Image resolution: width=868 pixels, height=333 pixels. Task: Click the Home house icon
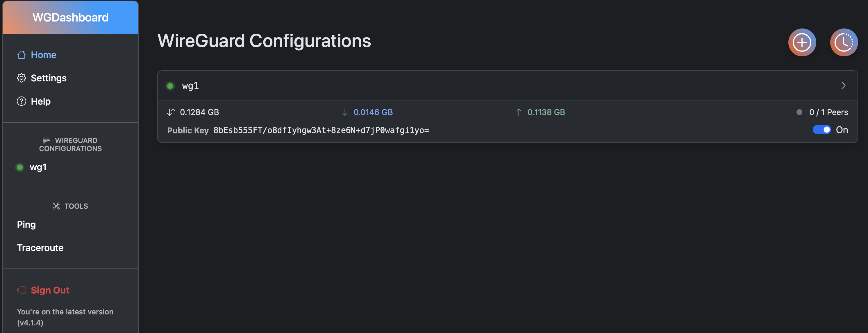click(22, 55)
